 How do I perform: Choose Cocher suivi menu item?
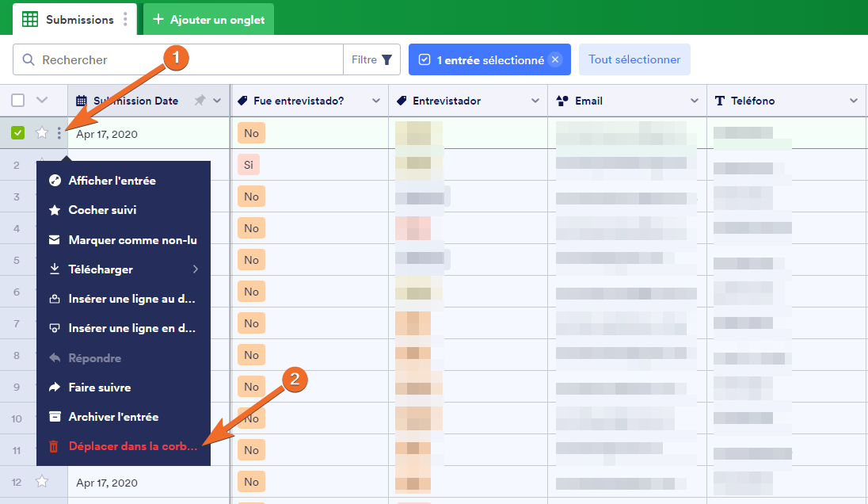[x=124, y=210]
